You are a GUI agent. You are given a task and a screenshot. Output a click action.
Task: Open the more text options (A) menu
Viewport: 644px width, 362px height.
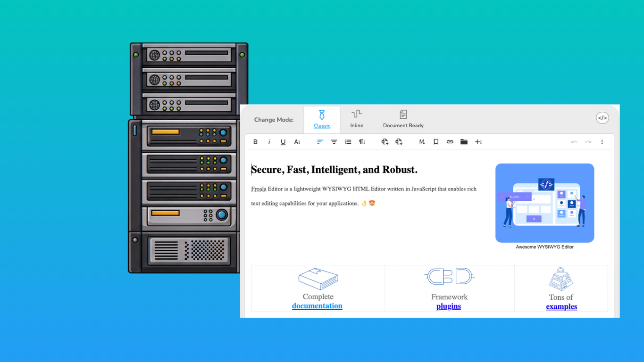click(x=297, y=142)
